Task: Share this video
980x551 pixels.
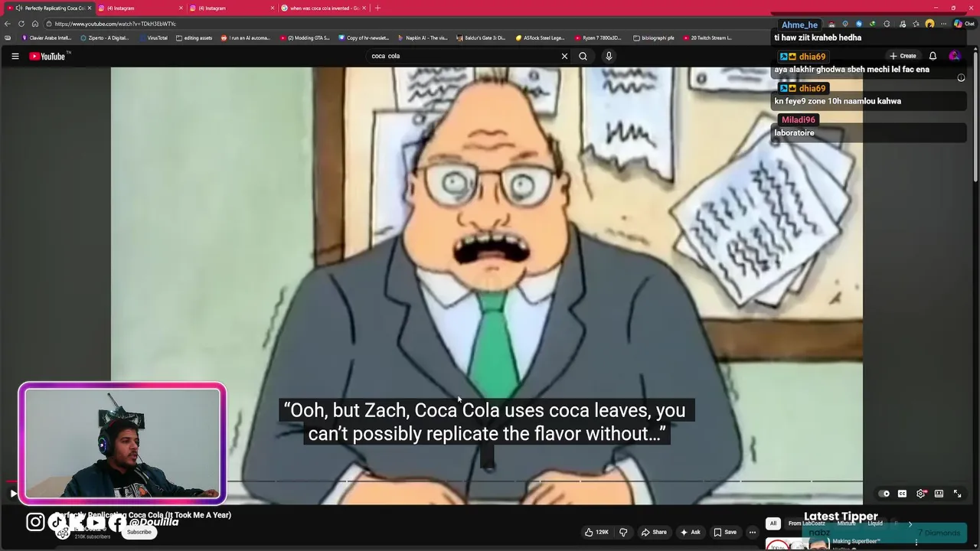Action: point(654,532)
